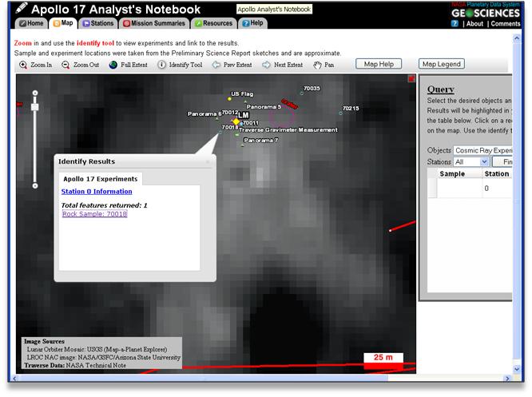The height and width of the screenshot is (397, 532).
Task: Open the Resources tab
Action: (214, 23)
